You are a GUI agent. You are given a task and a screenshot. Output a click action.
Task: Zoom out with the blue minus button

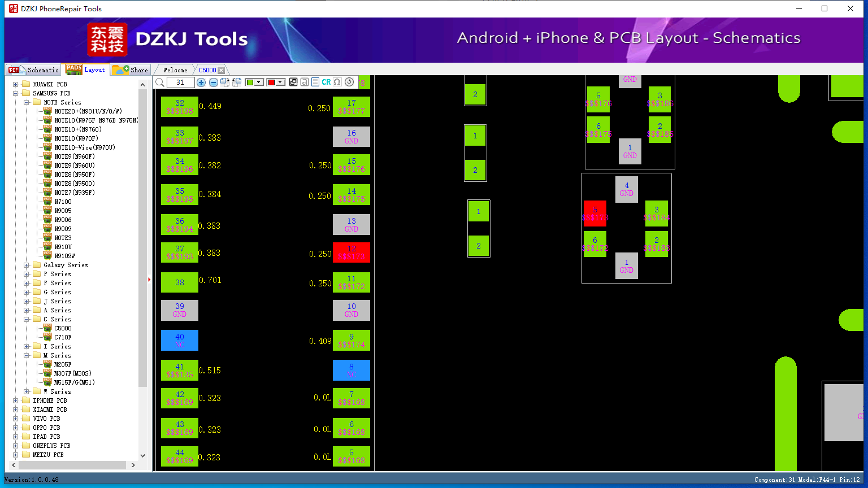pos(214,82)
